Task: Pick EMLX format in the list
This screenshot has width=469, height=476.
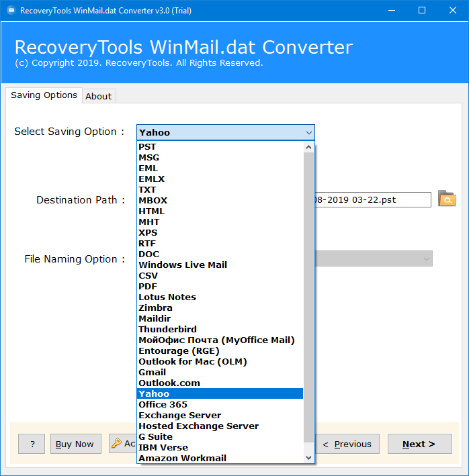Action: pos(220,179)
